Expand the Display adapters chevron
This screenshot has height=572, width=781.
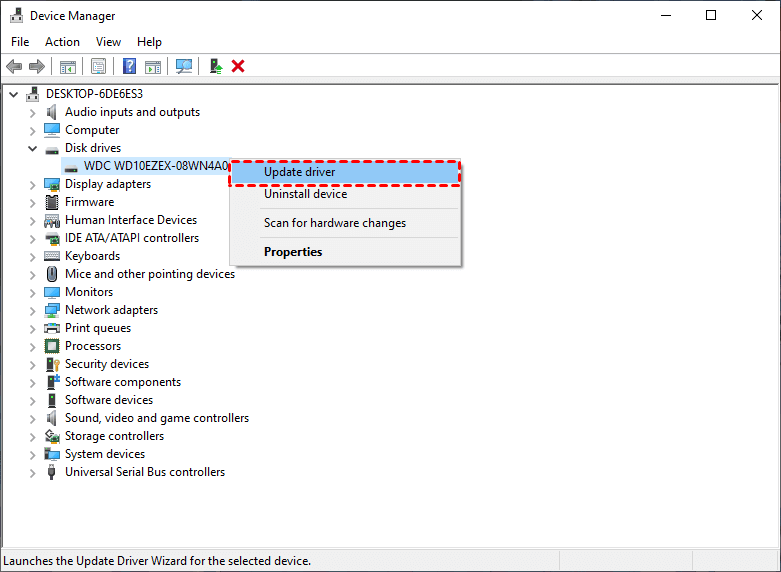coord(32,185)
